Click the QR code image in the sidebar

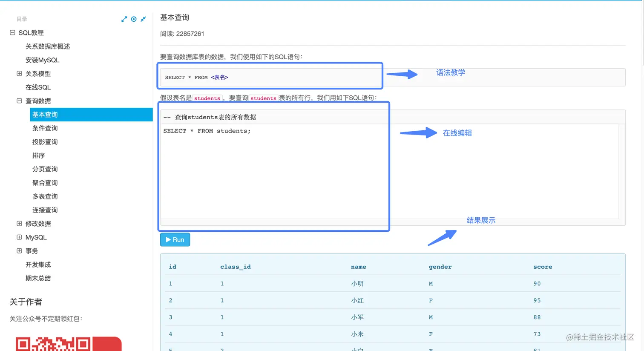[x=69, y=344]
